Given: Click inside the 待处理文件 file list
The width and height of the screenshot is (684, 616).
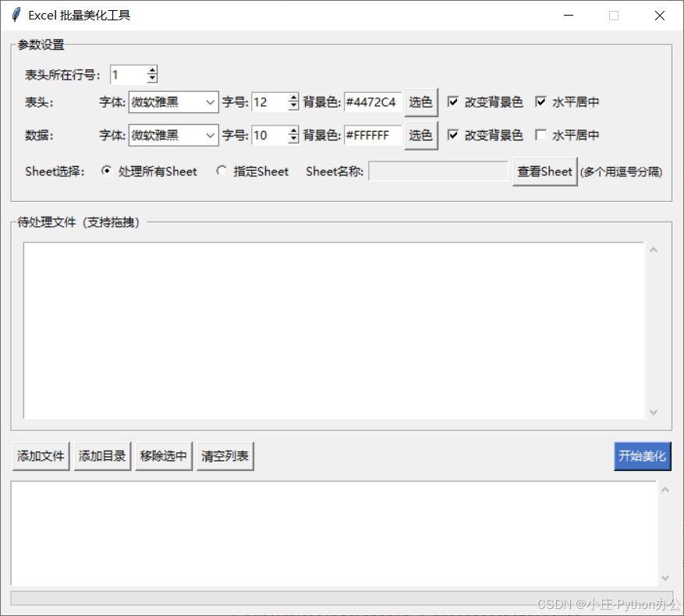Looking at the screenshot, I should click(334, 331).
